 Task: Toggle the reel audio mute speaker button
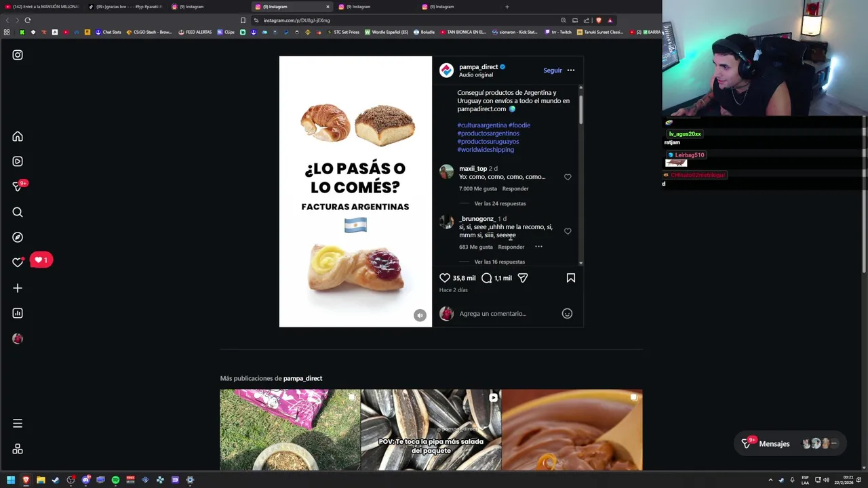coord(420,315)
